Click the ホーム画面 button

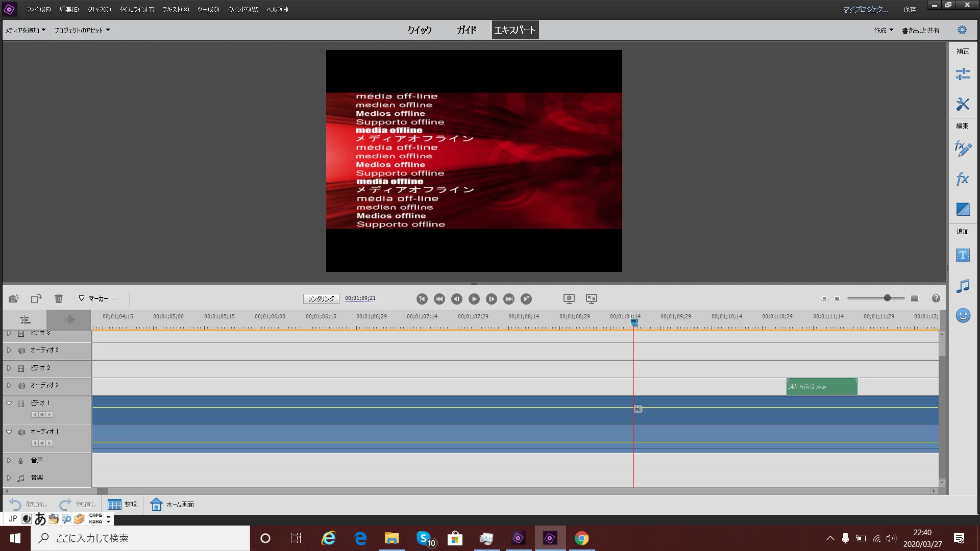coord(172,504)
